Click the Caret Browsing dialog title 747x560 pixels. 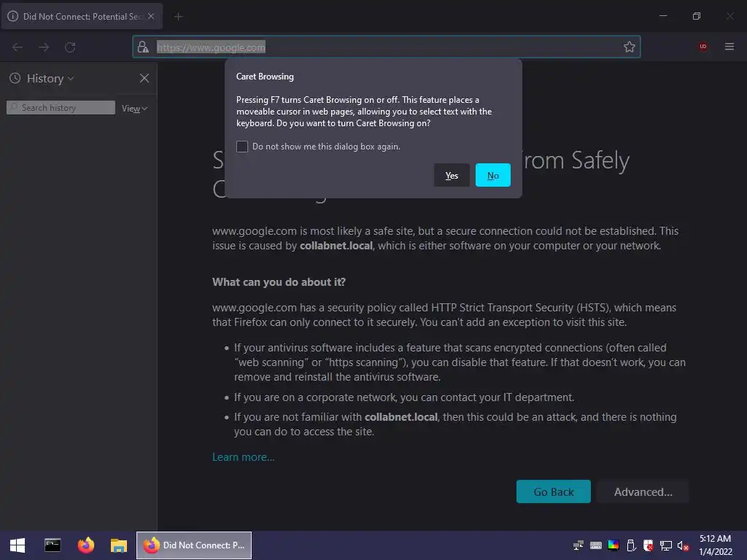(265, 76)
